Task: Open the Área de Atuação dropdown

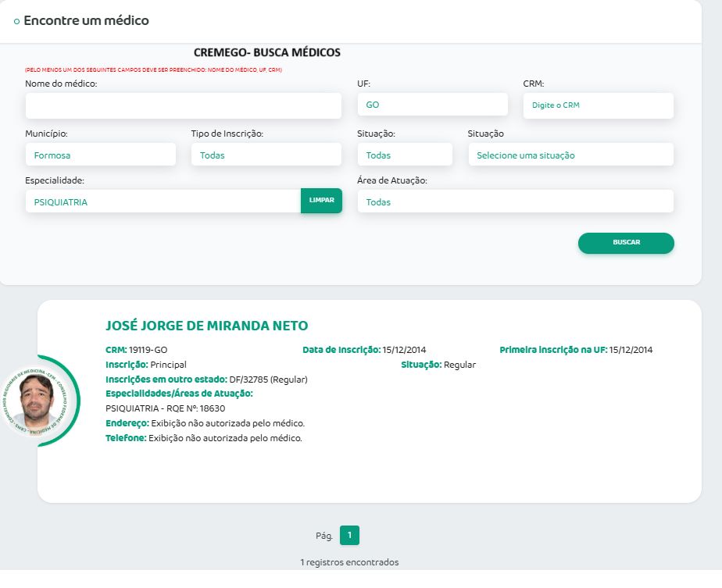Action: (x=515, y=202)
